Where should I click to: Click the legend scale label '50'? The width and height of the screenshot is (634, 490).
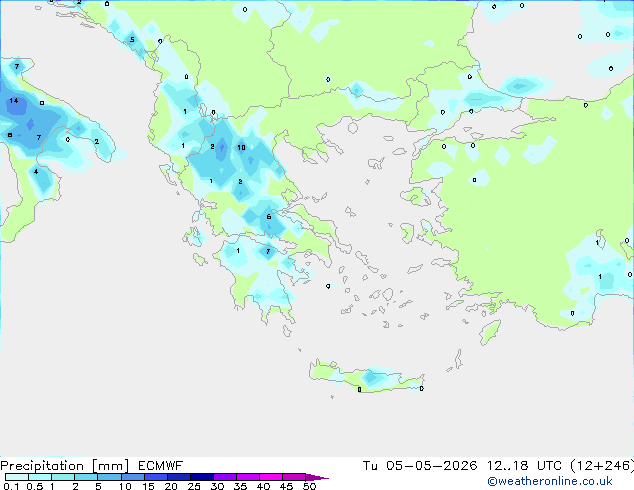(309, 486)
